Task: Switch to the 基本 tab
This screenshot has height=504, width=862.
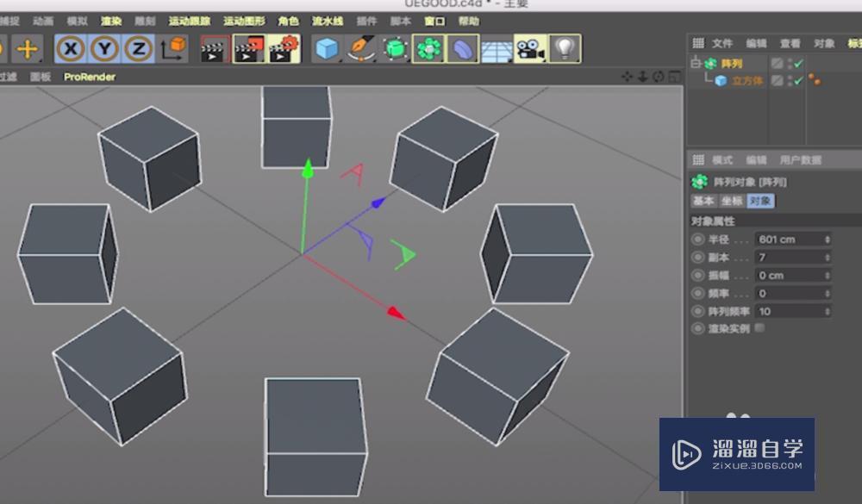Action: pyautogui.click(x=703, y=201)
